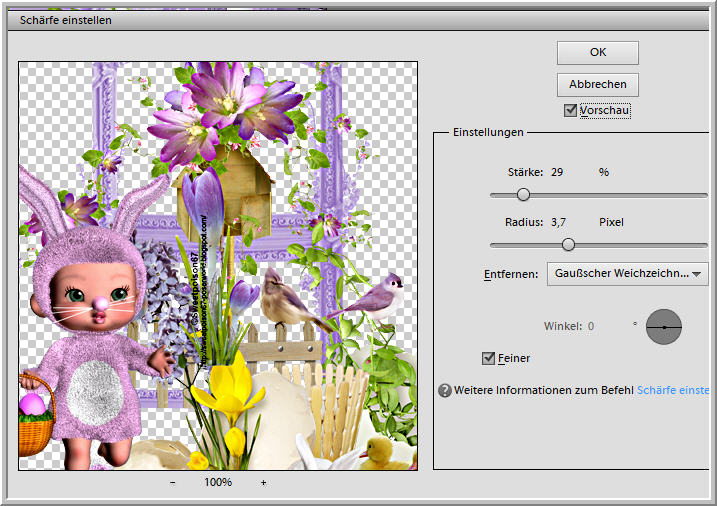Image resolution: width=717 pixels, height=506 pixels.
Task: Toggle the Feiner checkbox
Action: tap(488, 358)
